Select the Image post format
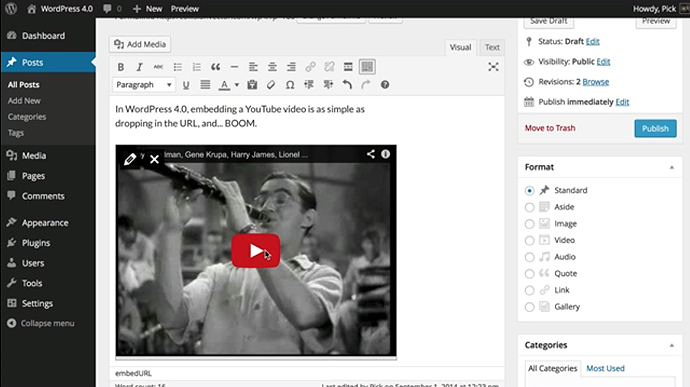This screenshot has height=387, width=690. tap(529, 224)
